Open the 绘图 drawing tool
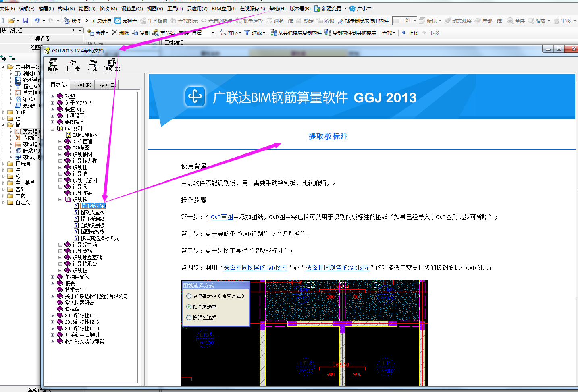The height and width of the screenshot is (392, 578). (x=73, y=21)
